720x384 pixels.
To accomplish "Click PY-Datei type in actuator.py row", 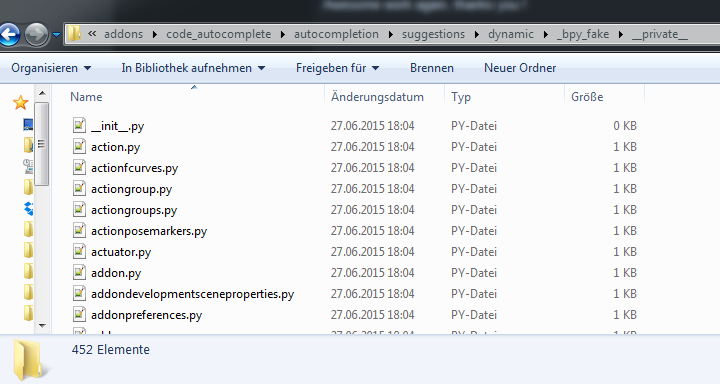I will coord(474,252).
